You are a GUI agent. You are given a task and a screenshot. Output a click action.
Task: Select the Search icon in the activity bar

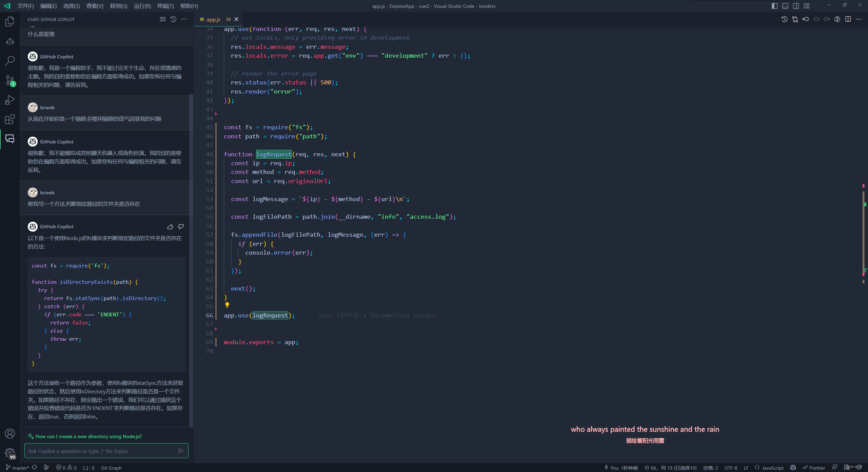pyautogui.click(x=9, y=60)
